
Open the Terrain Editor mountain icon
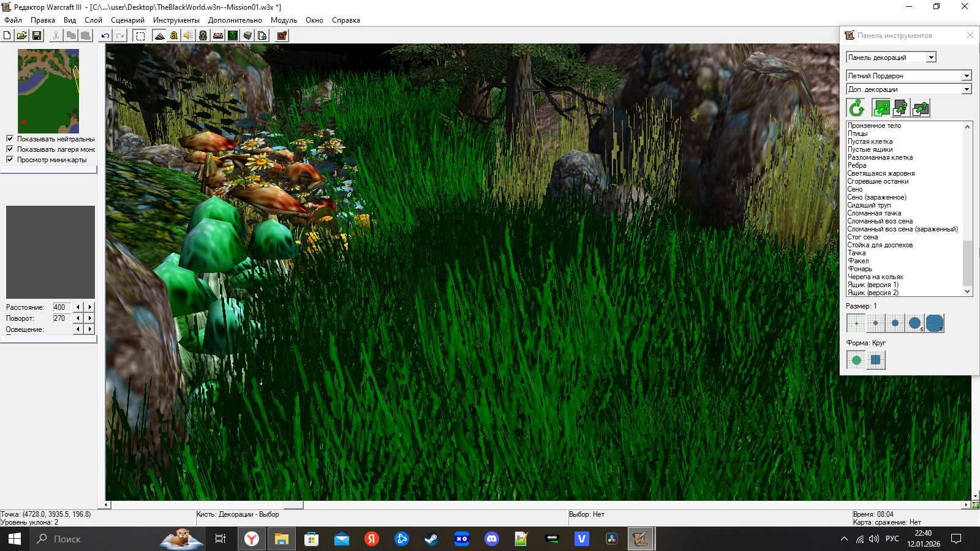(x=159, y=36)
